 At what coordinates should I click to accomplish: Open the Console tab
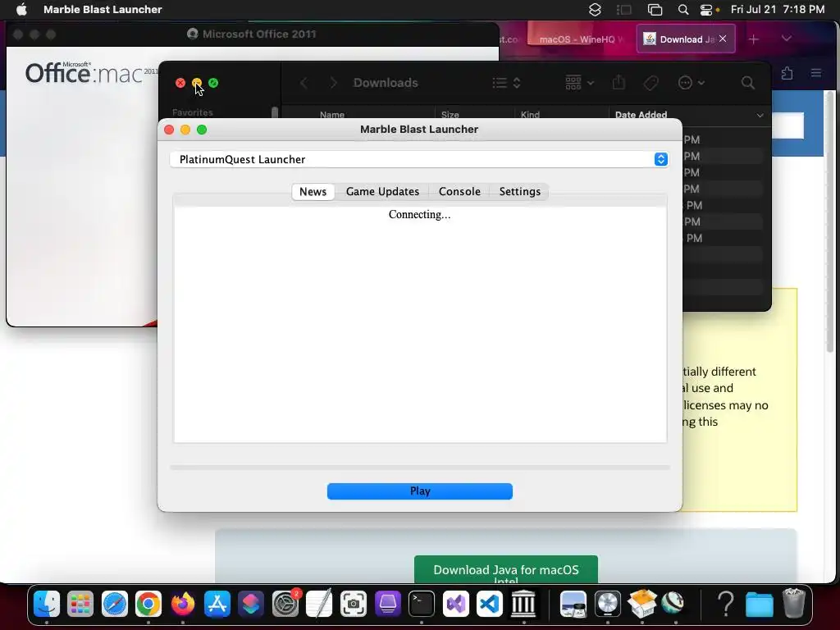(459, 192)
